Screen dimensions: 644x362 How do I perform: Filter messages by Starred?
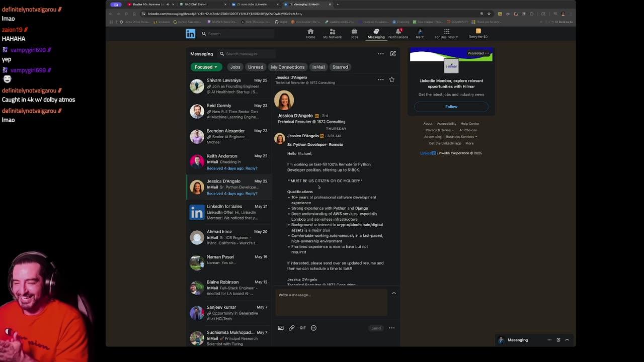pos(340,67)
